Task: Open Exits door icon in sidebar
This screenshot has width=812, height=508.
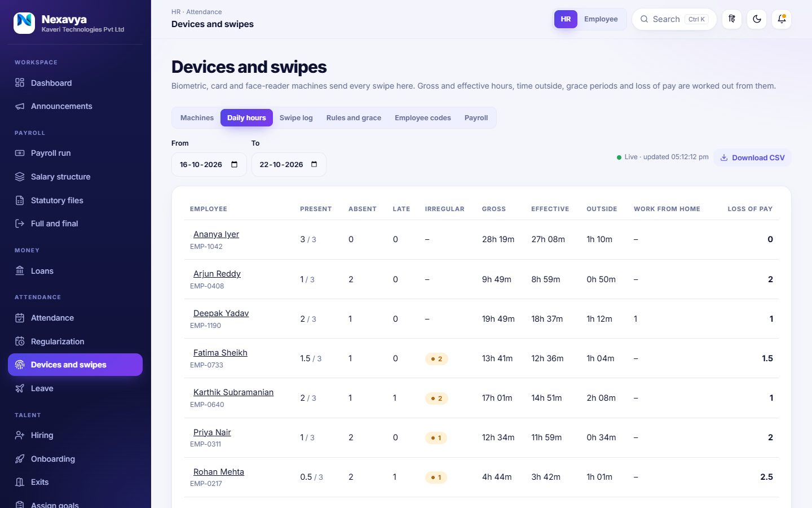Action: point(20,482)
